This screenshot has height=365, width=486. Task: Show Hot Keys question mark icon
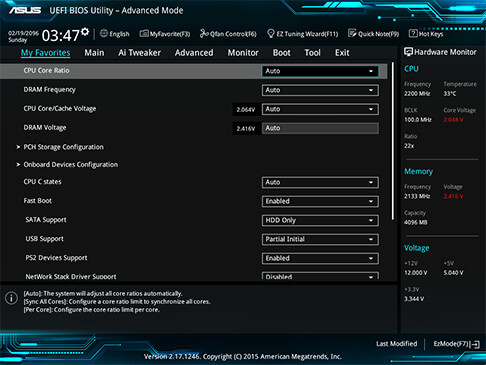click(x=413, y=33)
